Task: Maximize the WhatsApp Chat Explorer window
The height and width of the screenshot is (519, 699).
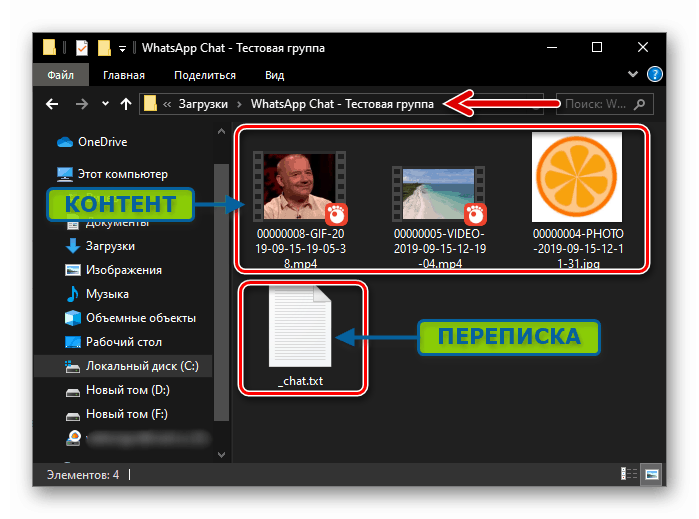Action: (x=597, y=47)
